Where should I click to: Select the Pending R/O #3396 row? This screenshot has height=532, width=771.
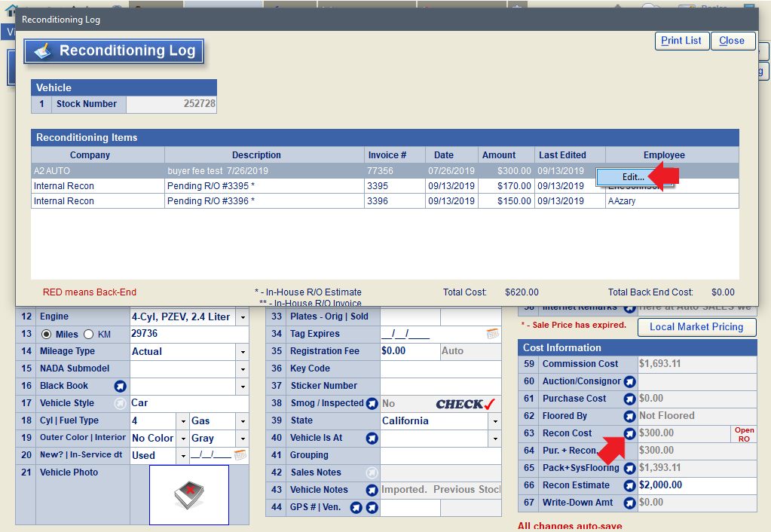211,201
